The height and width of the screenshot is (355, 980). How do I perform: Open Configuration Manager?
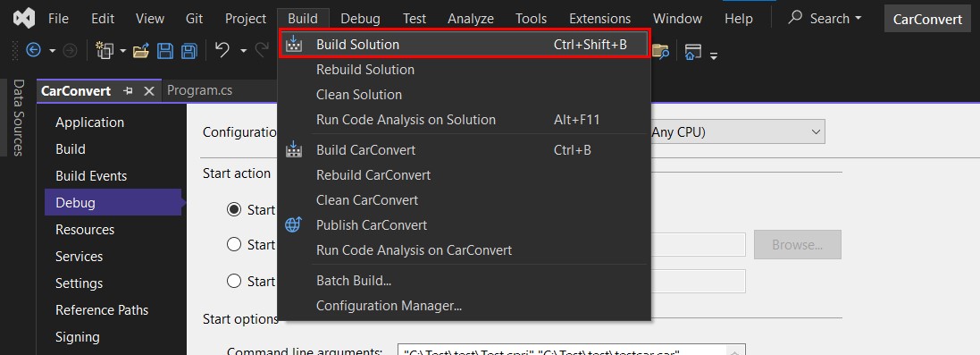tap(465, 306)
